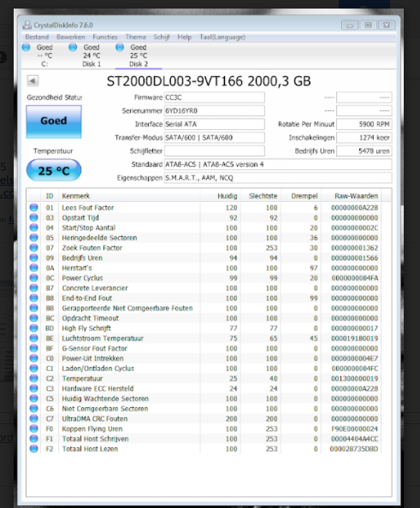Select 'Niet Corrigeerbare Sectoren' row text
This screenshot has height=508, width=420.
point(105,409)
